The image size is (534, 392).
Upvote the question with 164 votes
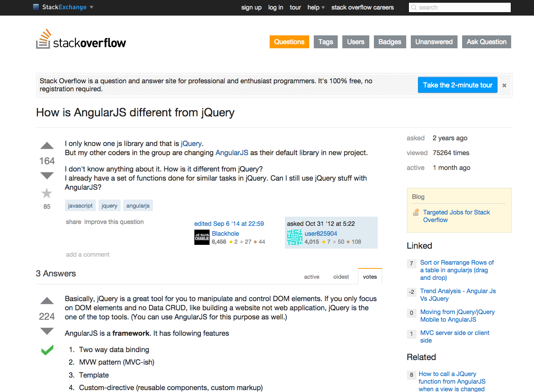47,146
